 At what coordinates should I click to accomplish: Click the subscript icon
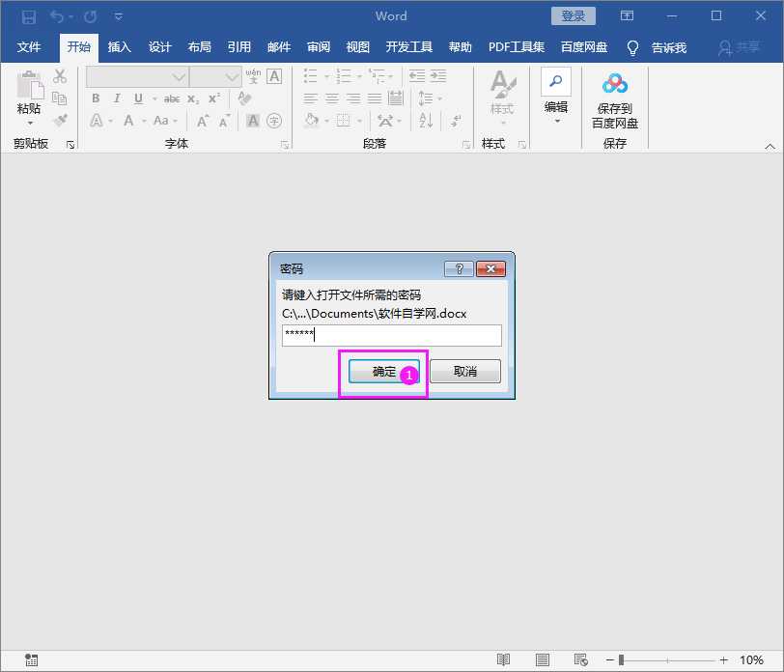coord(193,98)
